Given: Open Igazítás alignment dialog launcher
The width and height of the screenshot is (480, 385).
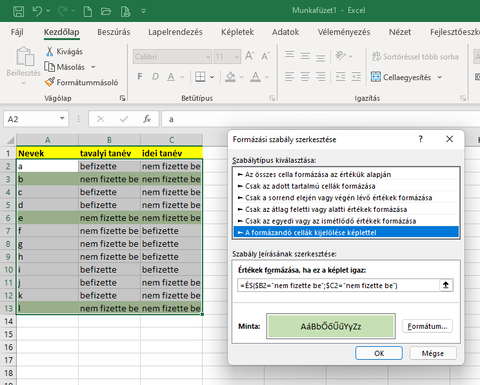Looking at the screenshot, I should coord(463,98).
